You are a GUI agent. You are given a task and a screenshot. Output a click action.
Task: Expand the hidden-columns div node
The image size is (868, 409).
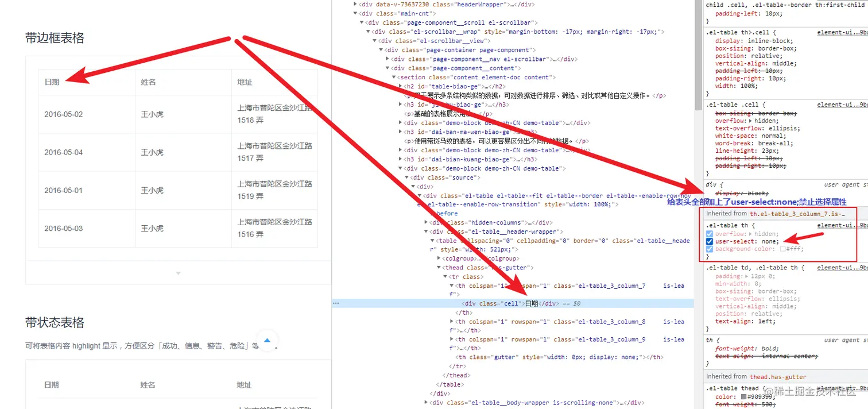point(426,222)
